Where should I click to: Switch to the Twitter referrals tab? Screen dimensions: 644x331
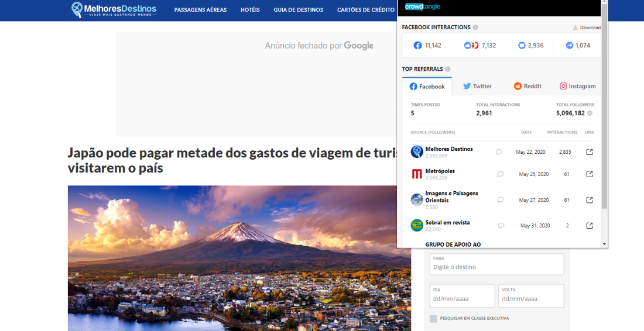coord(477,86)
